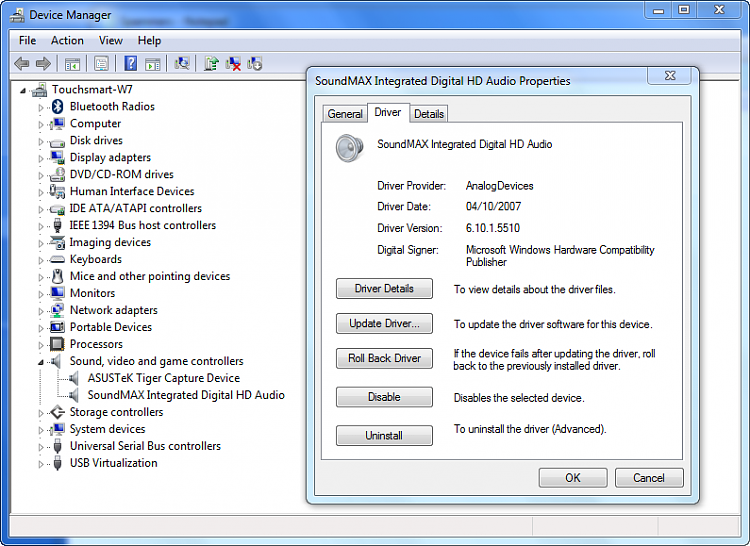Toggle the show/hide console tree toolbar icon

(x=72, y=64)
